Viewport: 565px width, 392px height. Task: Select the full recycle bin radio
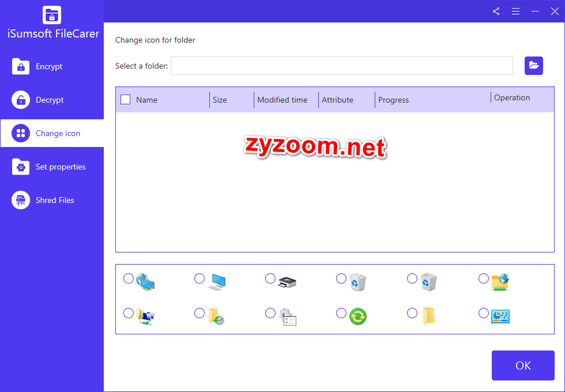click(x=341, y=278)
